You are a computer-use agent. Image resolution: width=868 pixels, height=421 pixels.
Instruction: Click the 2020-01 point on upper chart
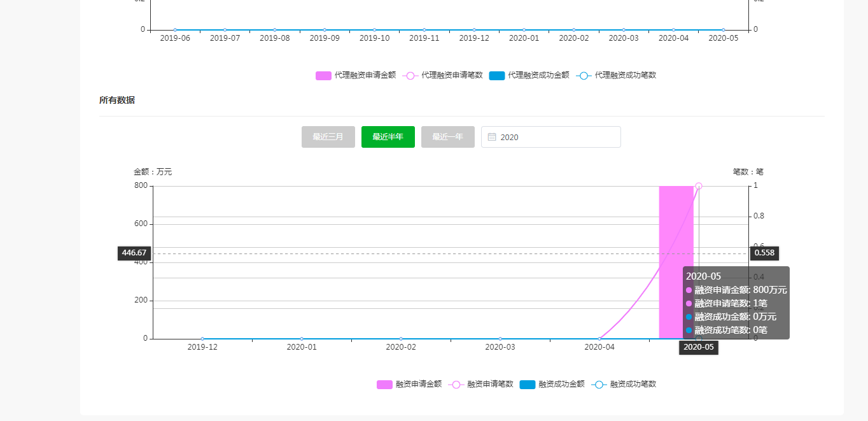pyautogui.click(x=524, y=30)
